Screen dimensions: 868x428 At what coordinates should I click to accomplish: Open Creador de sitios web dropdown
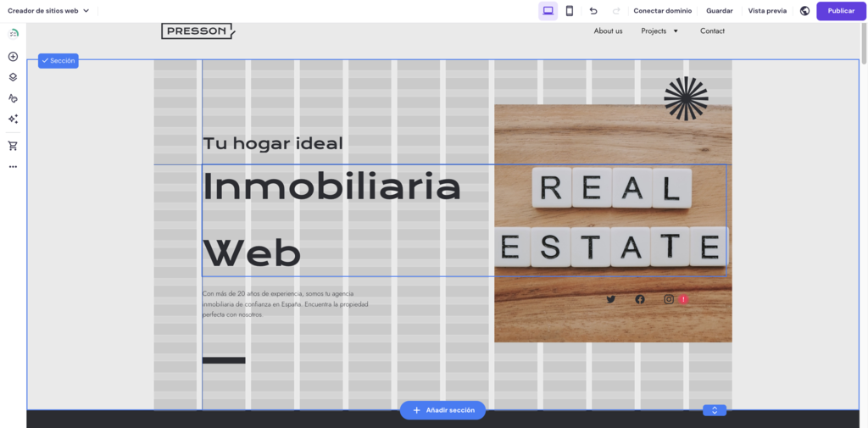click(48, 10)
